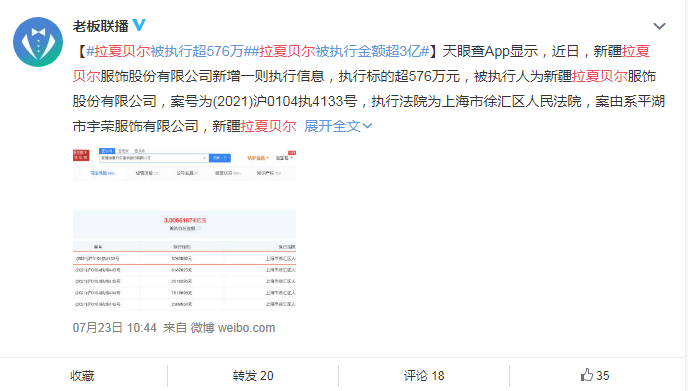Viewport: 688px width, 391px height.
Task: Click the text 执行标的超576万元
Action: click(x=399, y=76)
